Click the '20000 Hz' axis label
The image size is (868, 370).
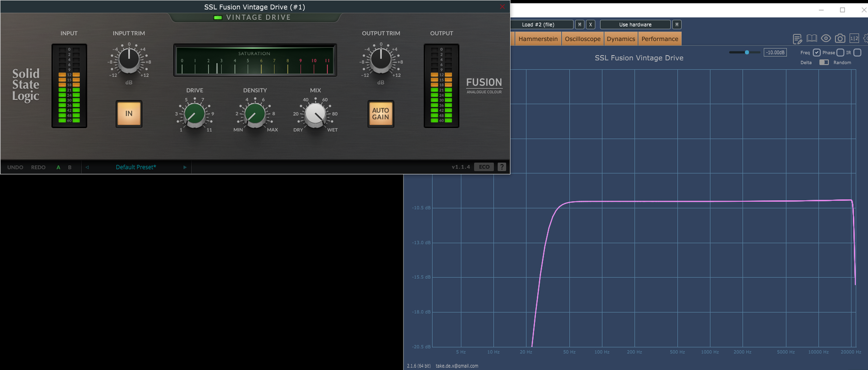(x=851, y=352)
